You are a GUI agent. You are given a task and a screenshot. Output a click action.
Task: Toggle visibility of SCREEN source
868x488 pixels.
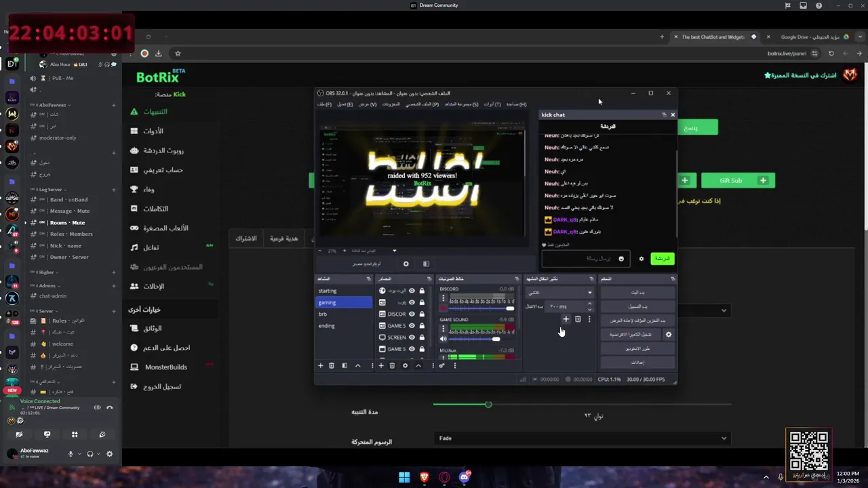[412, 338]
